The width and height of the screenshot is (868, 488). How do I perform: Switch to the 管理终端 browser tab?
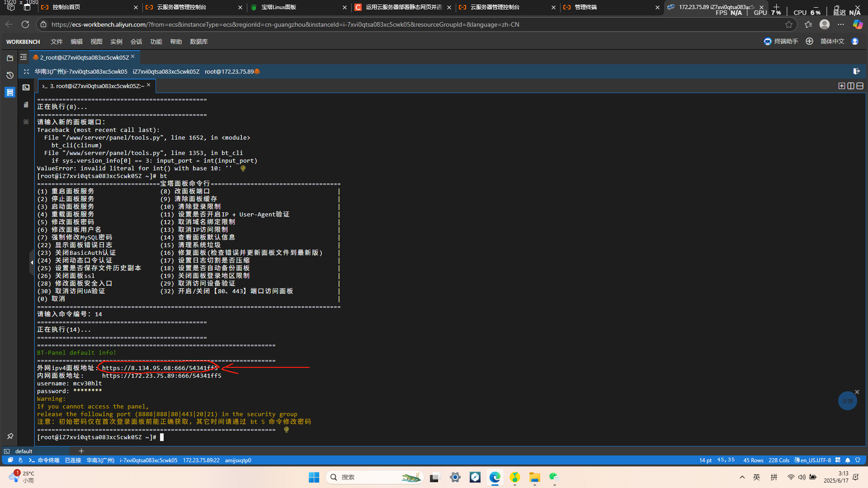(x=612, y=7)
